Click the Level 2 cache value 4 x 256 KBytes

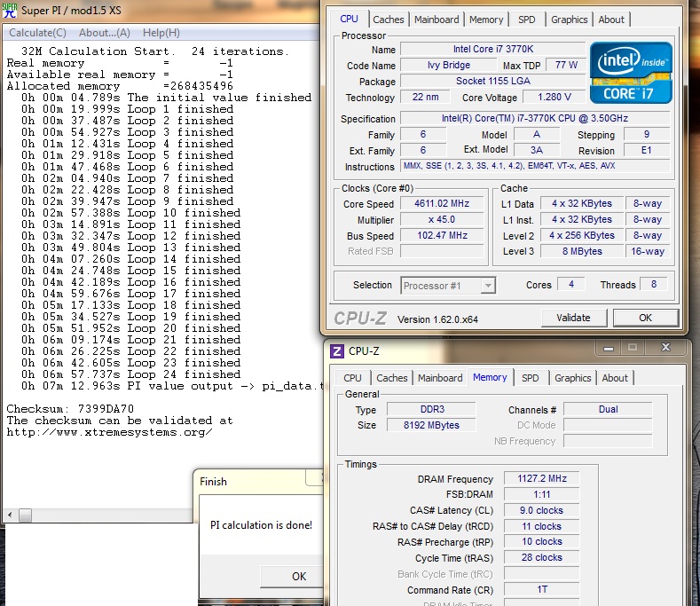(x=582, y=235)
